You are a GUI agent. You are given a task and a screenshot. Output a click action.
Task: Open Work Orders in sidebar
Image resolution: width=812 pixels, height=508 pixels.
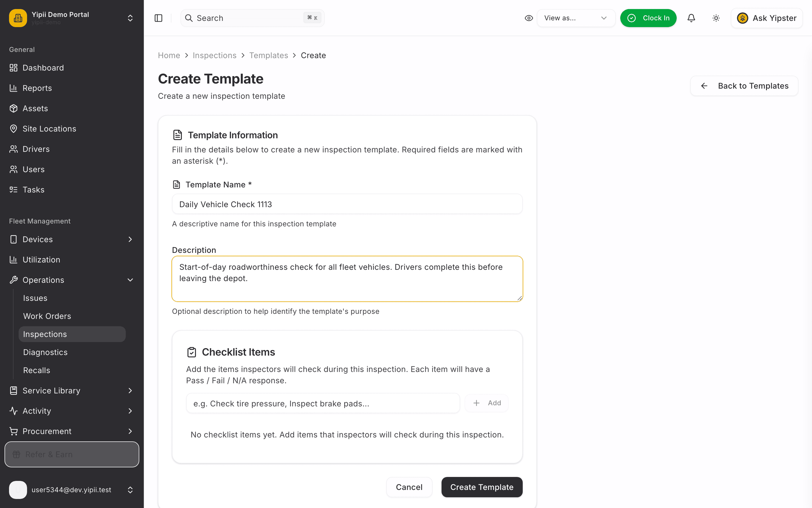coord(72,316)
